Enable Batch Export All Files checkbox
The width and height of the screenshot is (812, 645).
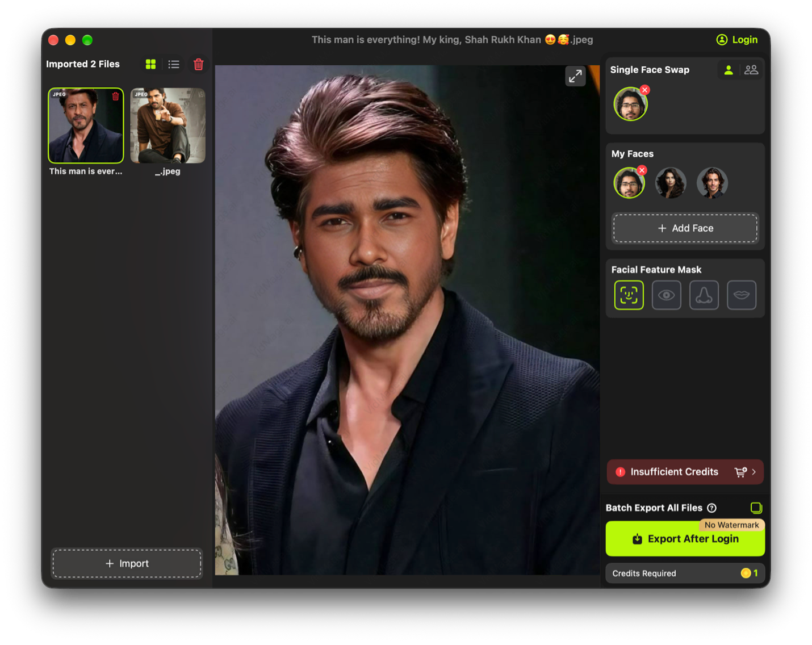point(756,508)
